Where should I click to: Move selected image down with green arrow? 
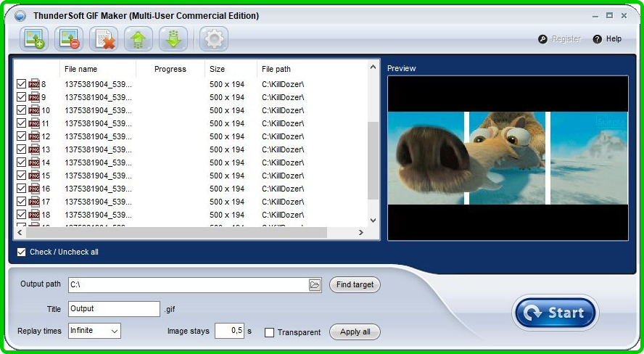[174, 39]
